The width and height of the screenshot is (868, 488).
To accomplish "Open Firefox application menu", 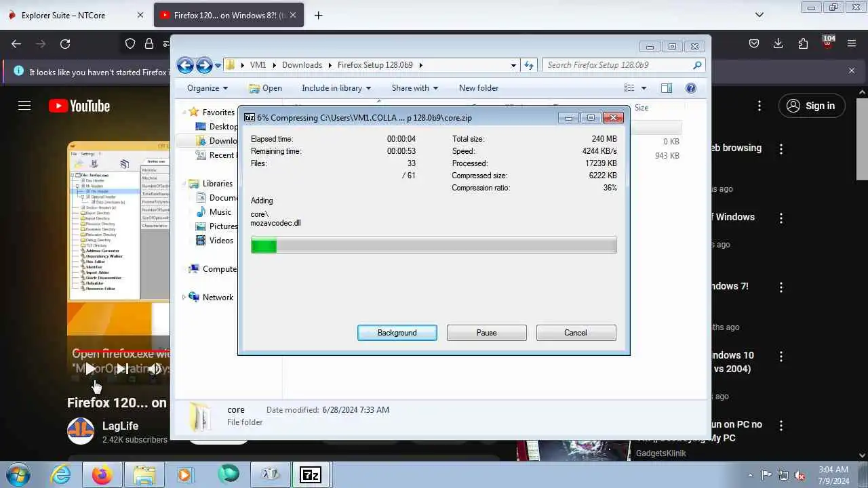I will [852, 44].
